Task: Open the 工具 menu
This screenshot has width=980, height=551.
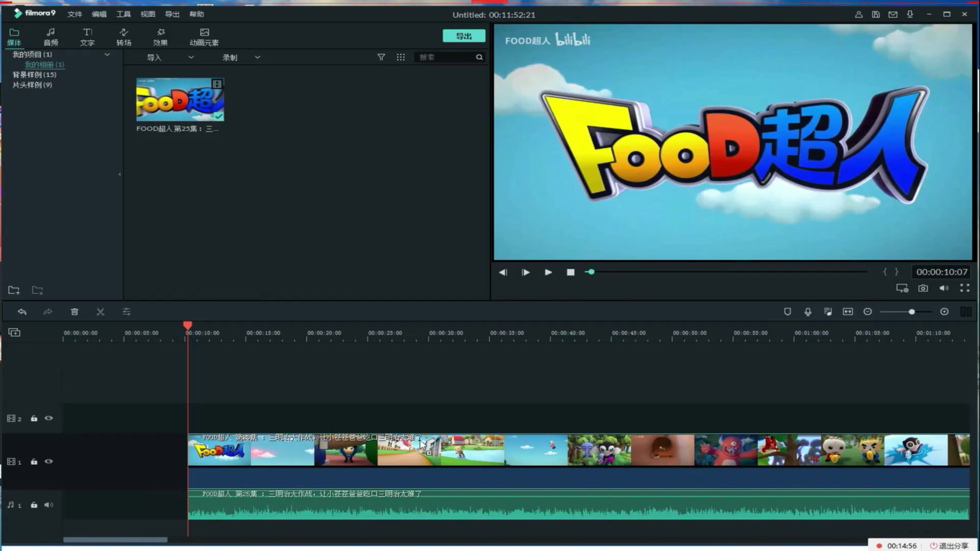Action: [124, 14]
